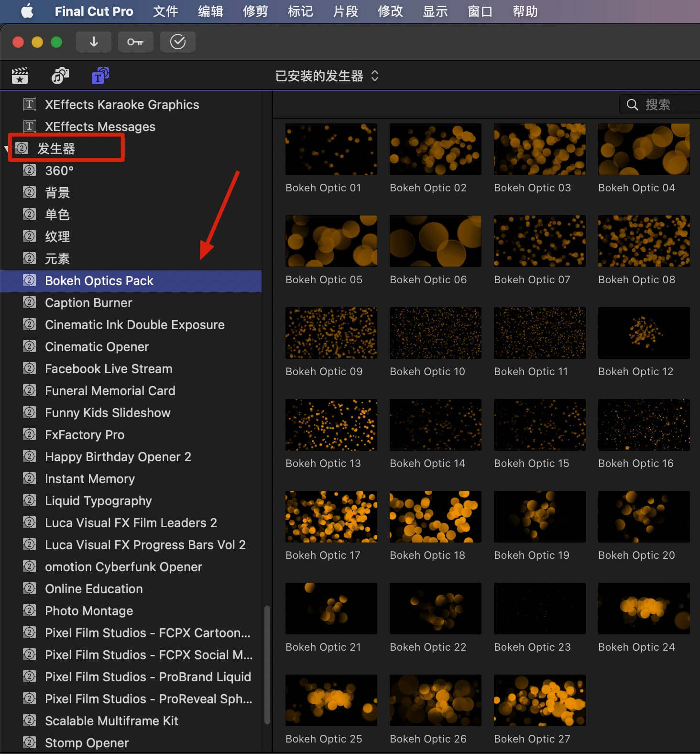
Task: Open the 窗口 menu
Action: coord(480,11)
